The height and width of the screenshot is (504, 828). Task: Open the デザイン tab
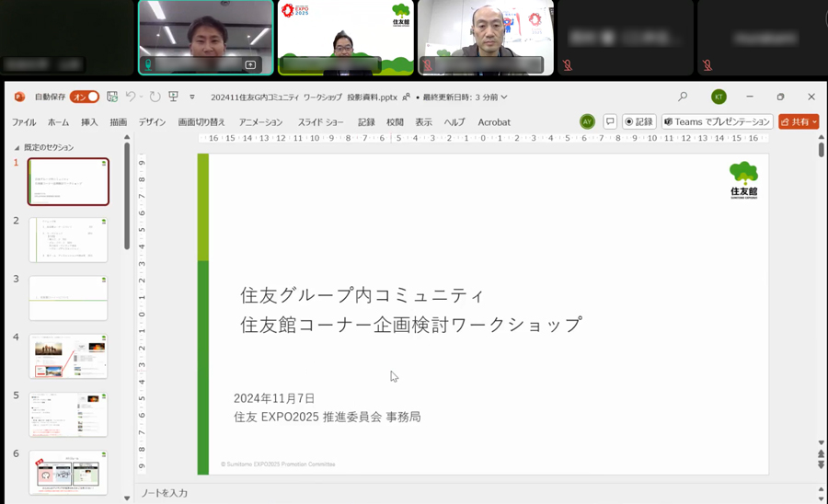tap(152, 122)
